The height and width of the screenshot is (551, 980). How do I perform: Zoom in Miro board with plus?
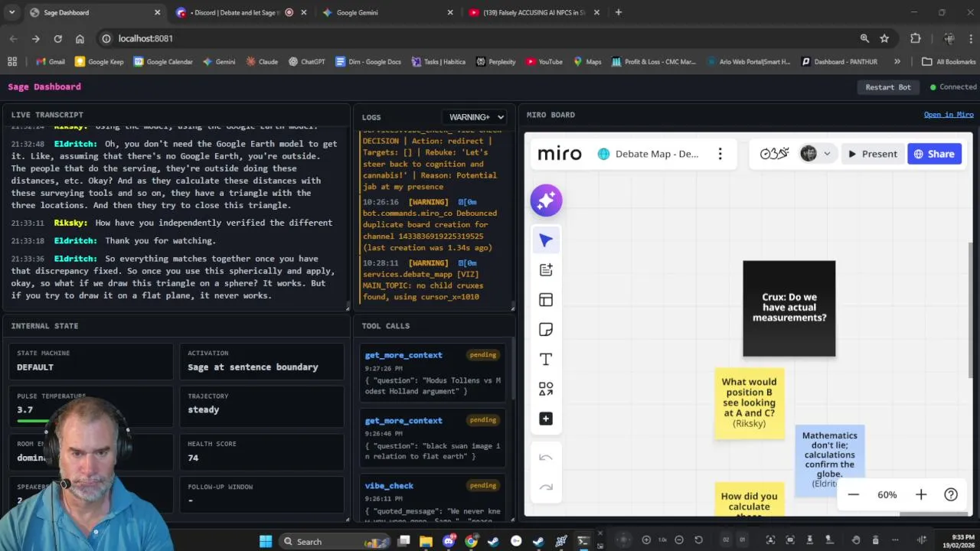pyautogui.click(x=921, y=495)
